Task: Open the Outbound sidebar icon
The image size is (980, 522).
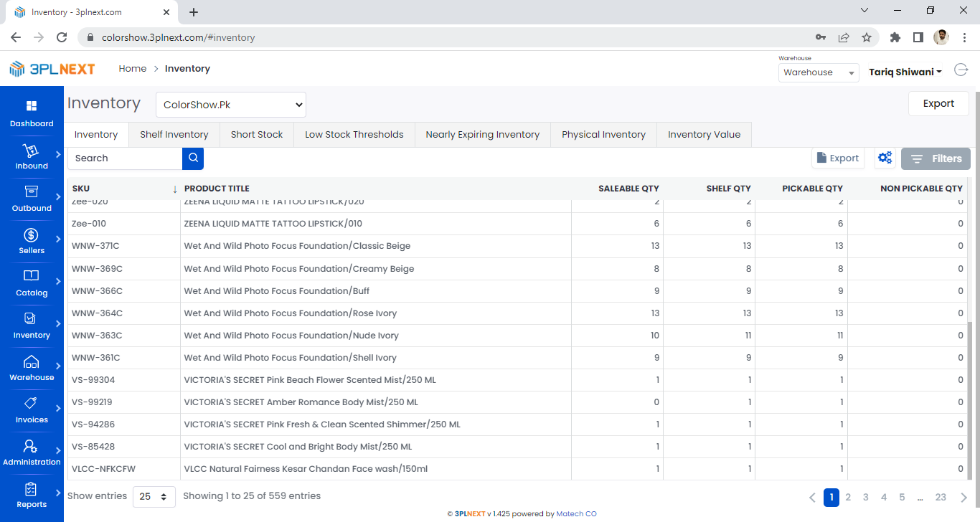Action: (32, 192)
